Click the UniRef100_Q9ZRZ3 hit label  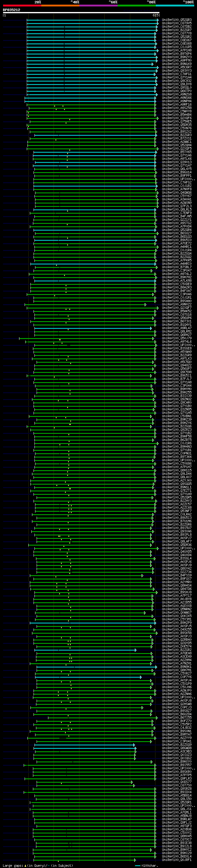coord(177,430)
